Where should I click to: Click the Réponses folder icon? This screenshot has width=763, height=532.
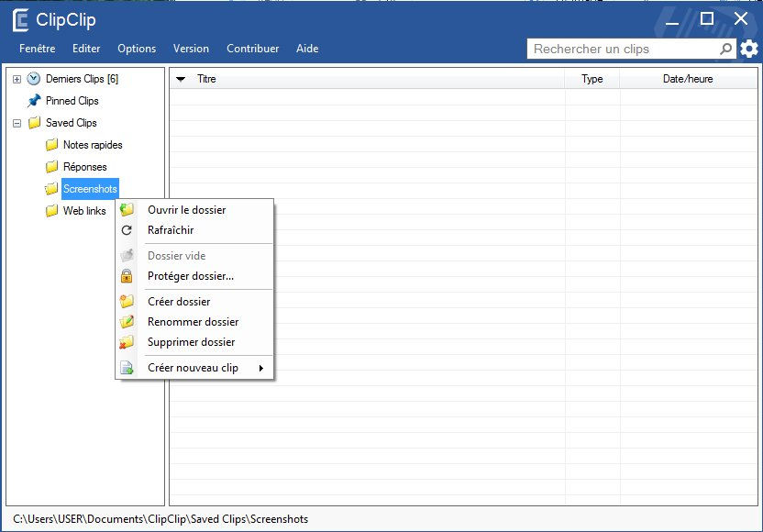pyautogui.click(x=51, y=167)
